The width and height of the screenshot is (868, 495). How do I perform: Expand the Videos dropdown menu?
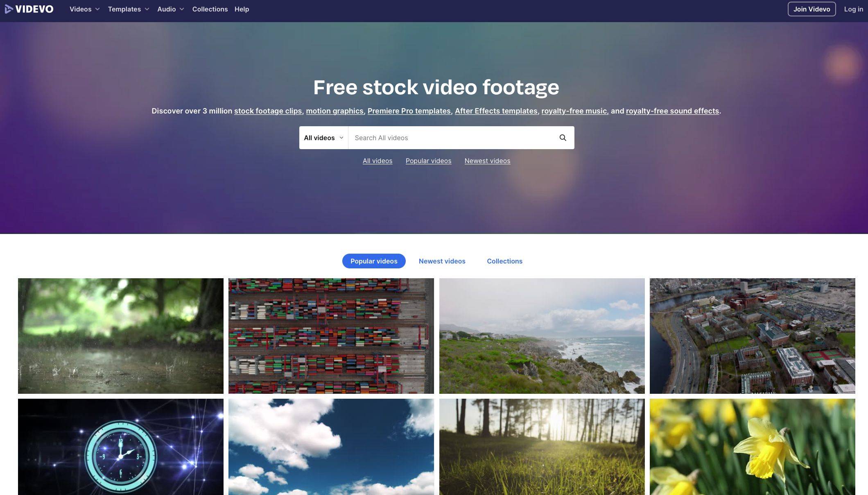coord(85,8)
